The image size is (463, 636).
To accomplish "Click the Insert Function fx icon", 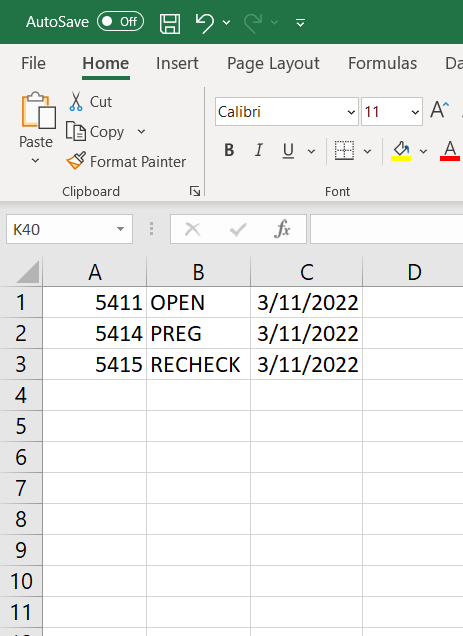I will coord(282,229).
